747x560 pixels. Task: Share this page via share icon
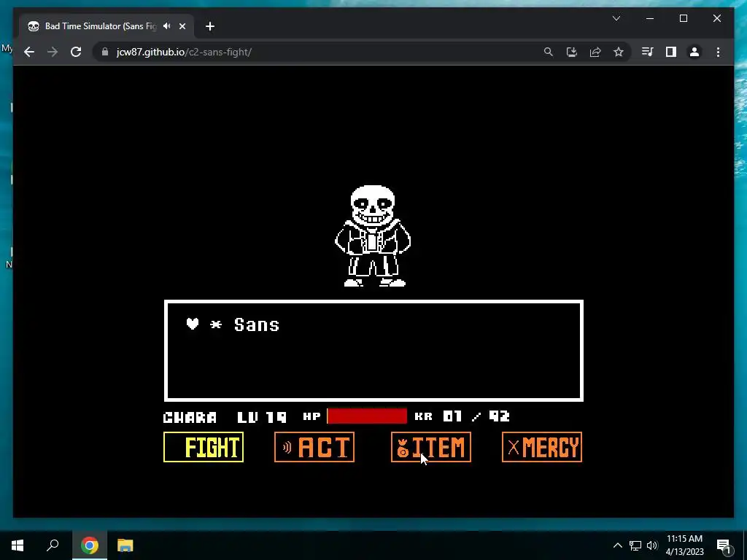coord(595,52)
